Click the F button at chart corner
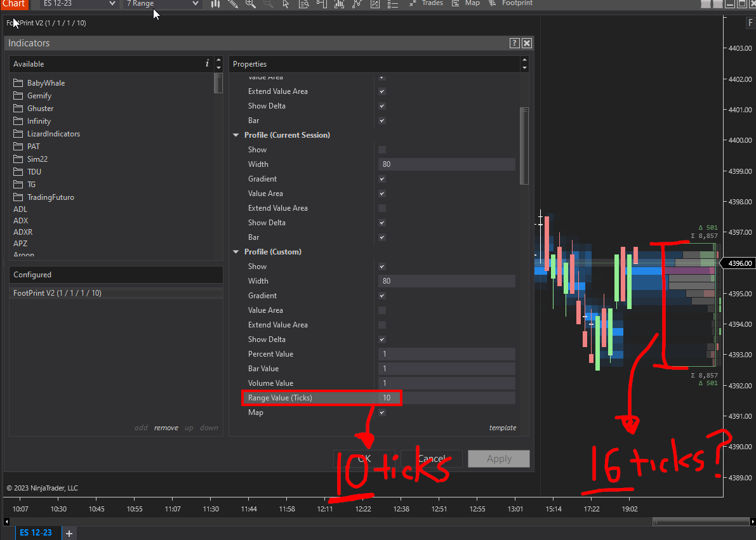 pos(750,23)
